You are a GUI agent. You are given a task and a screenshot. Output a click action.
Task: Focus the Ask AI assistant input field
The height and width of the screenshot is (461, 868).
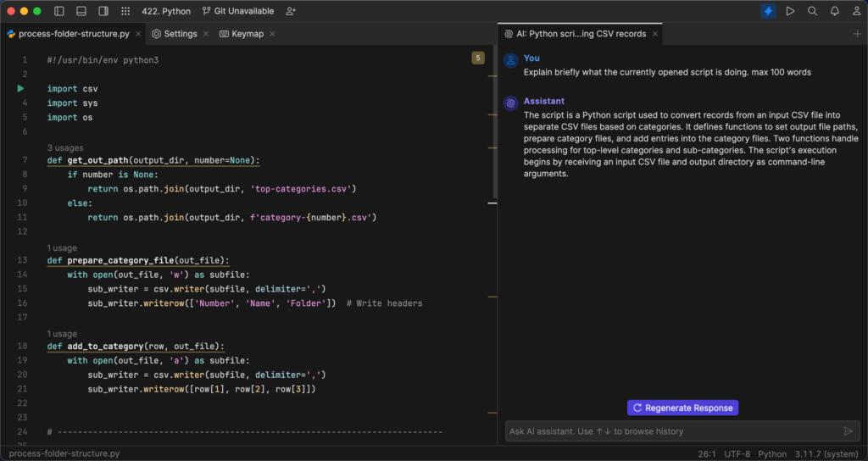670,431
